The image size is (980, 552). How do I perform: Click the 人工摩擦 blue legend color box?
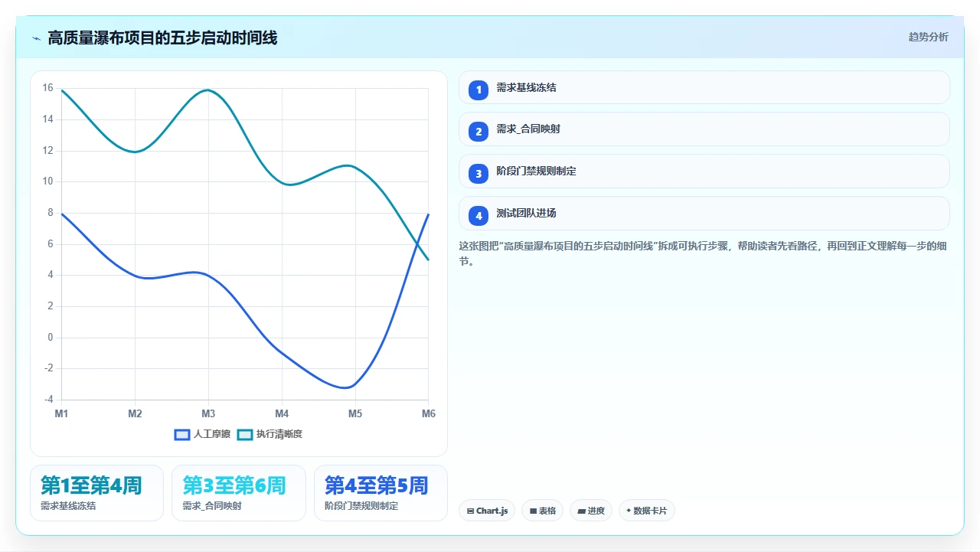[x=182, y=434]
